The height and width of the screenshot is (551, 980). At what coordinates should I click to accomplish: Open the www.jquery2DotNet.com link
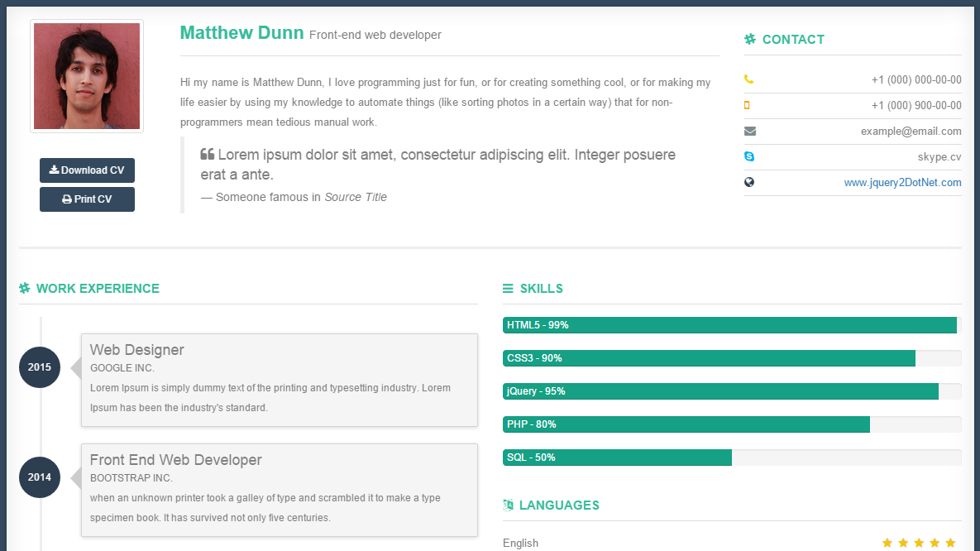(905, 182)
